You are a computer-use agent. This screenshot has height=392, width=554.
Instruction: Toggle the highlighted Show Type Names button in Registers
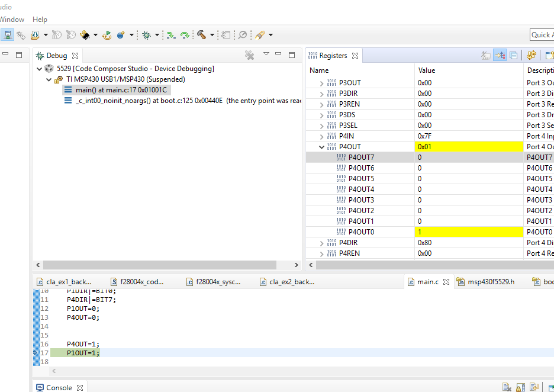click(x=500, y=55)
